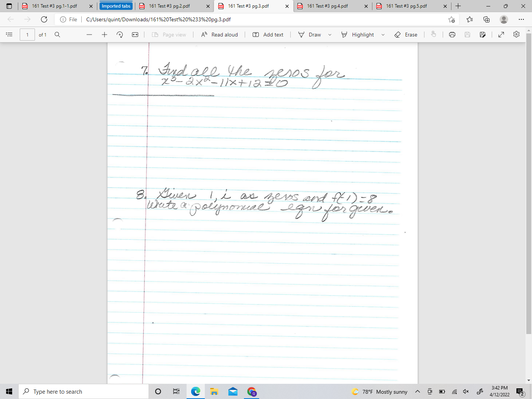The image size is (532, 399).
Task: Select the Fit to page icon
Action: (x=135, y=35)
